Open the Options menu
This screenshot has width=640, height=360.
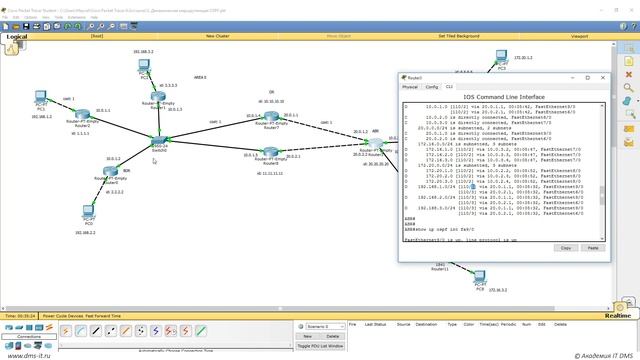[31, 18]
